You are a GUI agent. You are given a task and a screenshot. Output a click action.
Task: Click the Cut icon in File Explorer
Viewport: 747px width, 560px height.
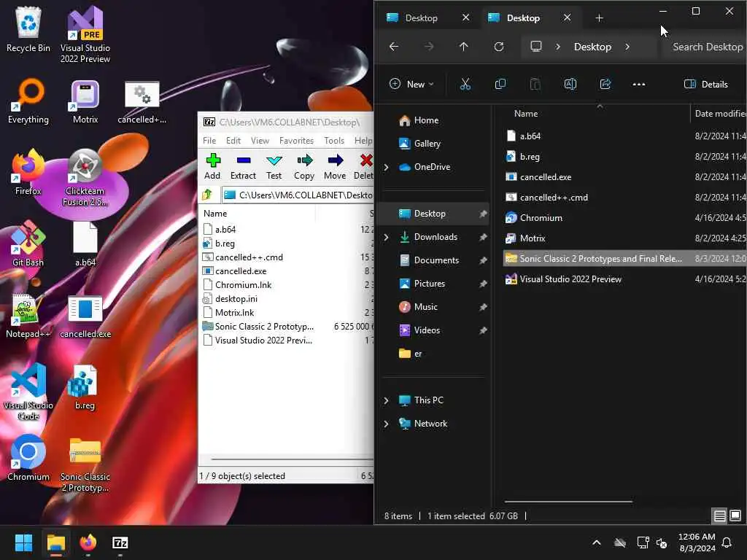[x=465, y=85]
